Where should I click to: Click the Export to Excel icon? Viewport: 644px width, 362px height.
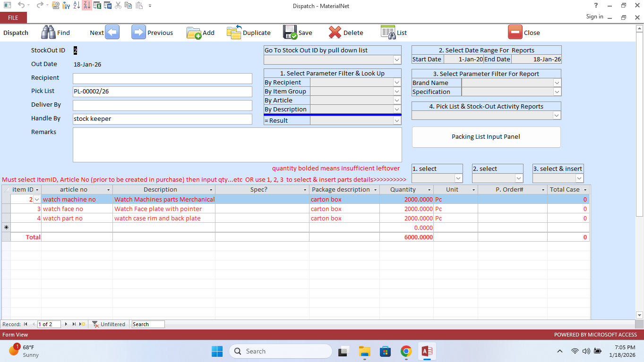click(x=97, y=6)
